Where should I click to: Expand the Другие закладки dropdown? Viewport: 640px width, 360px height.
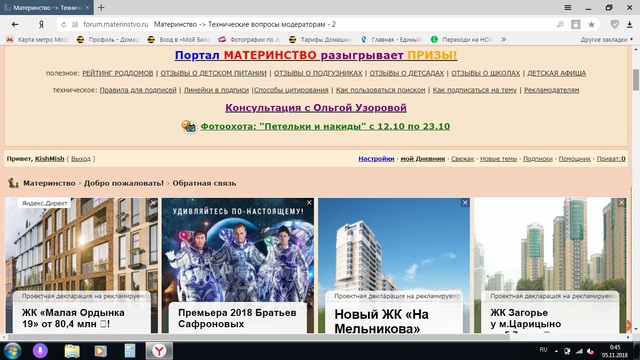coord(607,40)
